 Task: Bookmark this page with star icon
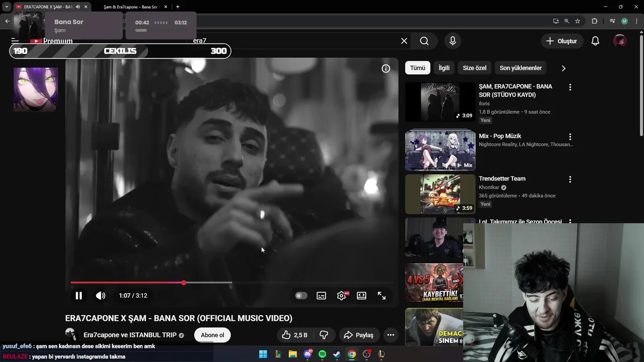pyautogui.click(x=578, y=21)
